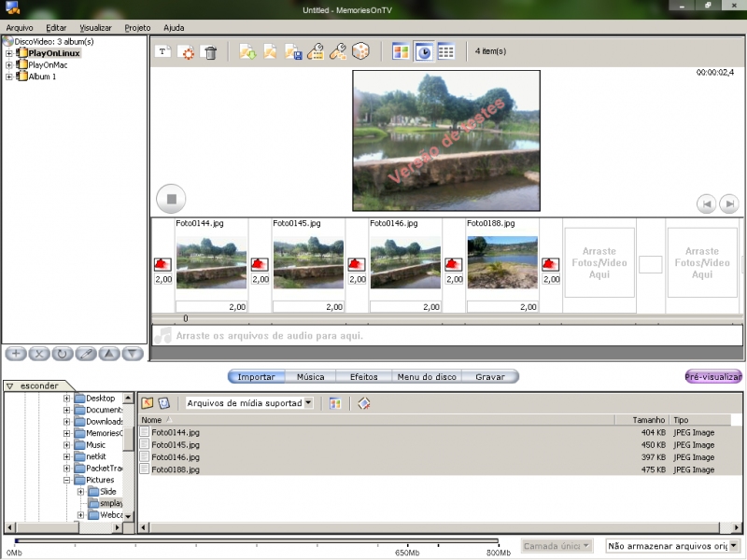This screenshot has width=747, height=560.
Task: Click the disc capacity bar near 650Mb
Action: [x=407, y=540]
